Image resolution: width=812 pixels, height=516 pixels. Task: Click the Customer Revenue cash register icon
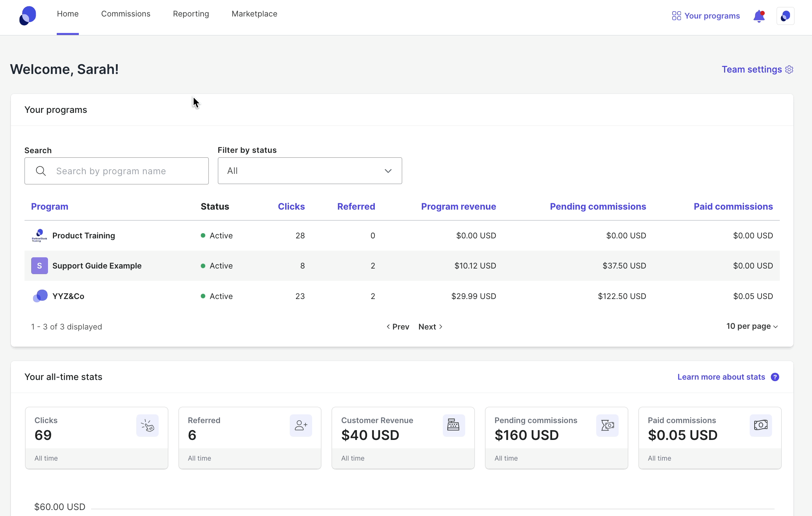coord(454,426)
